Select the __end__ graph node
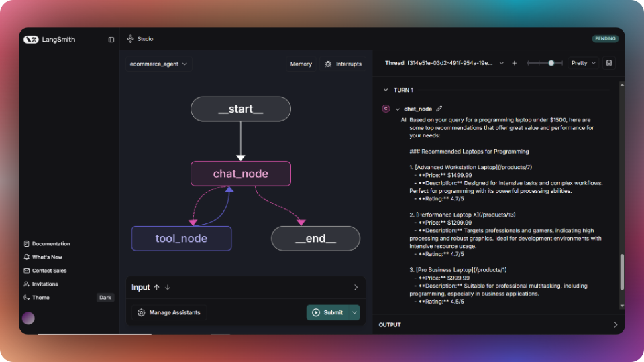The height and width of the screenshot is (362, 644). click(x=315, y=239)
